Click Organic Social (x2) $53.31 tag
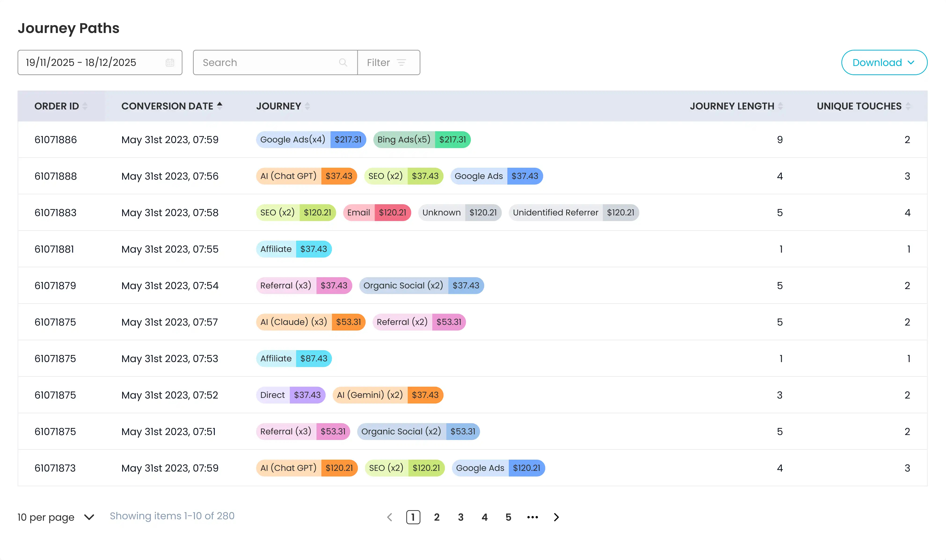This screenshot has width=946, height=560. point(418,432)
